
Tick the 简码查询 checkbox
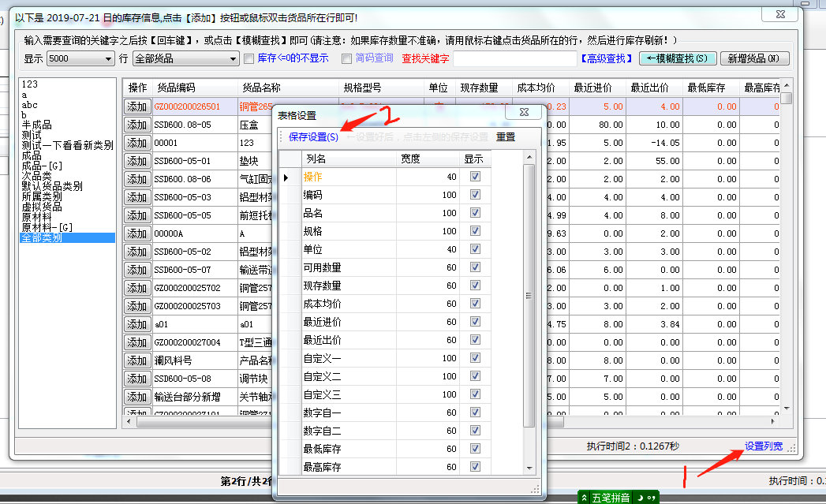click(346, 58)
